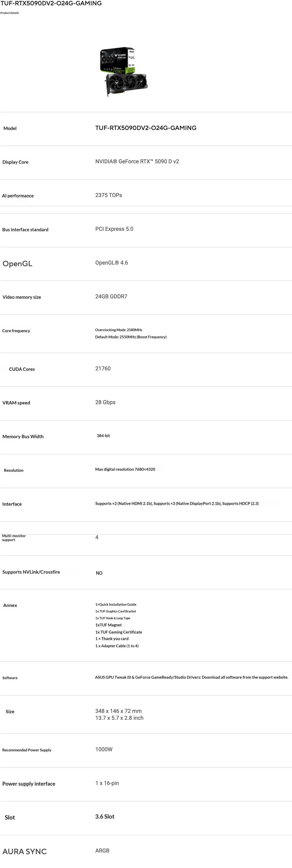Click the 28 Gbps VRAM speed value
The height and width of the screenshot is (868, 292).
pyautogui.click(x=105, y=402)
